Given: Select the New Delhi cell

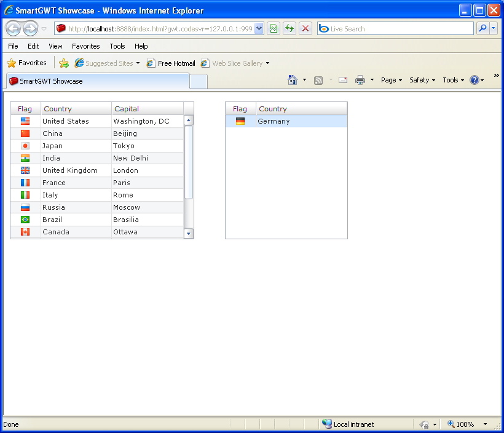Looking at the screenshot, I should pyautogui.click(x=148, y=158).
